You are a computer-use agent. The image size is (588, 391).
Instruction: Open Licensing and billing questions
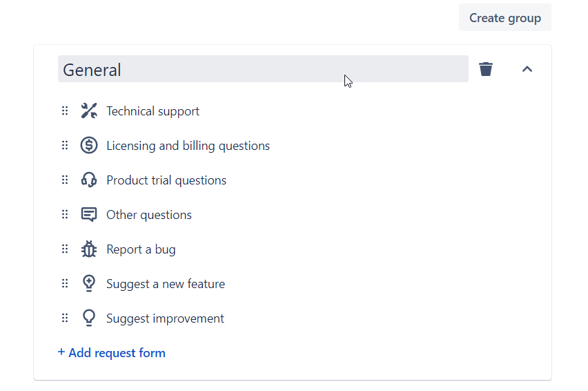pos(188,146)
